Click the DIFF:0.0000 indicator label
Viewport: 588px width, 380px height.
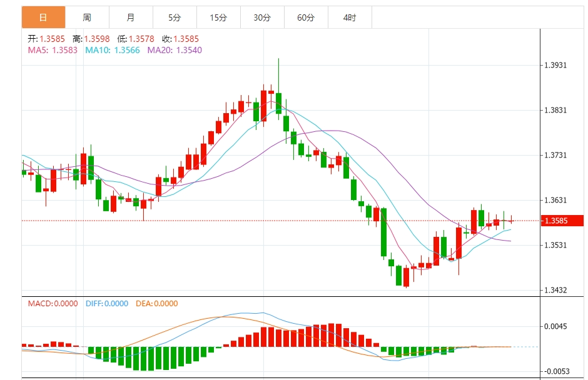tap(107, 304)
